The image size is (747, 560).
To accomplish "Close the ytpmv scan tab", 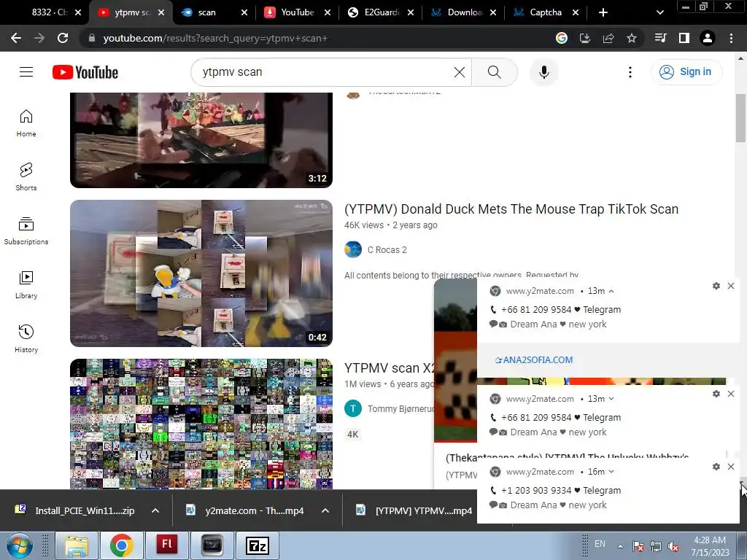I will point(161,12).
